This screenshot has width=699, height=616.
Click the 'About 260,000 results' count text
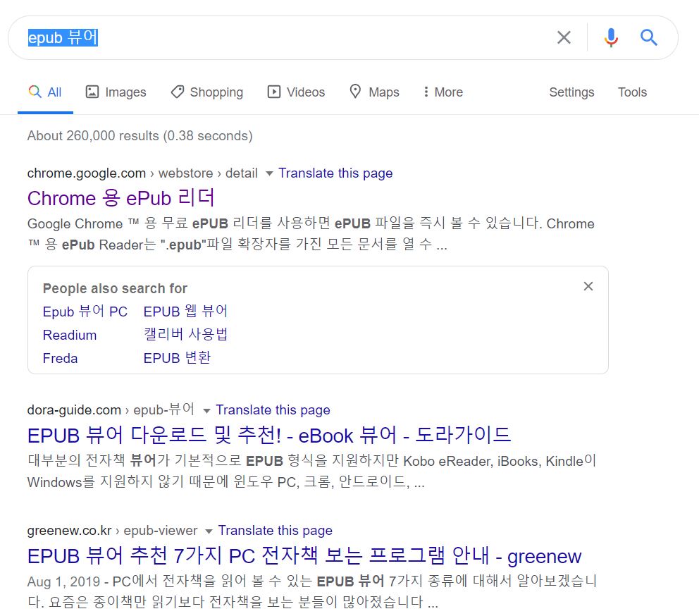click(x=140, y=135)
